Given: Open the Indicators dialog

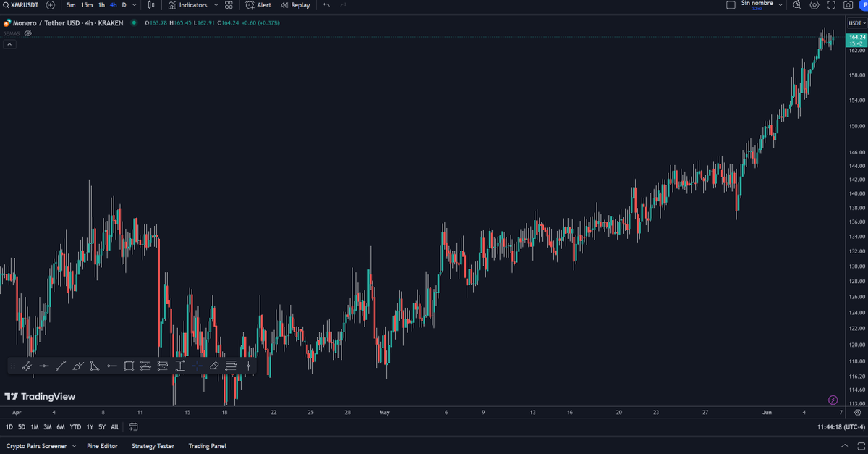Looking at the screenshot, I should [x=187, y=5].
